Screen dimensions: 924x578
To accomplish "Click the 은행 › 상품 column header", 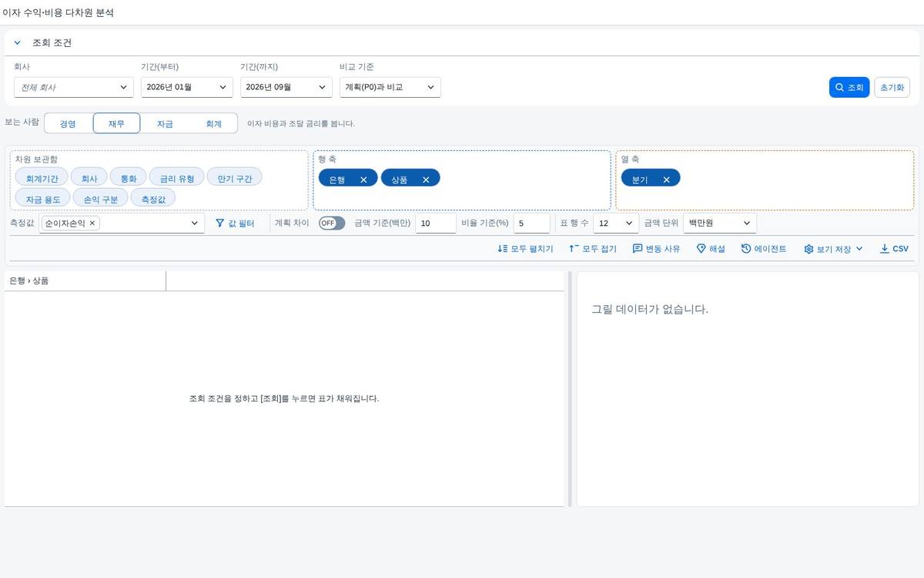I will tap(85, 281).
